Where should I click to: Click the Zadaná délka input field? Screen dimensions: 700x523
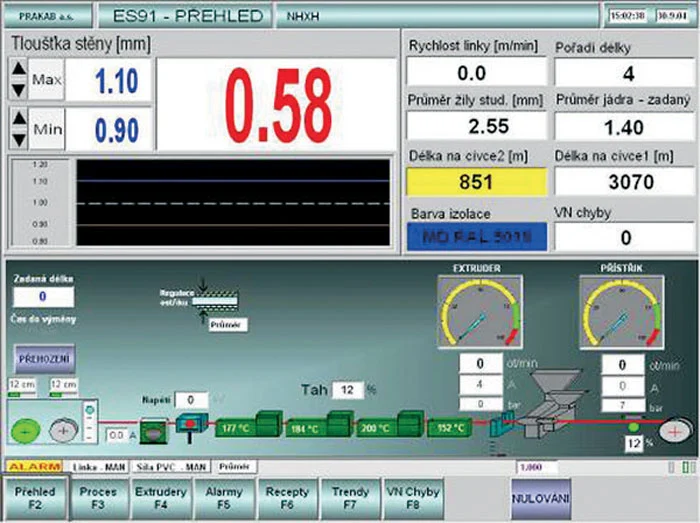coord(43,297)
